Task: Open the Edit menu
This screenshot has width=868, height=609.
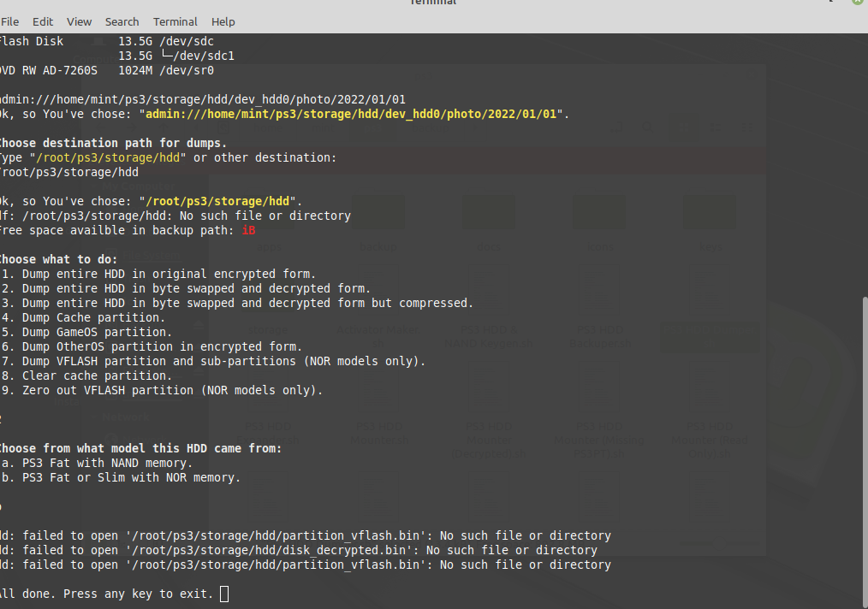Action: click(43, 21)
